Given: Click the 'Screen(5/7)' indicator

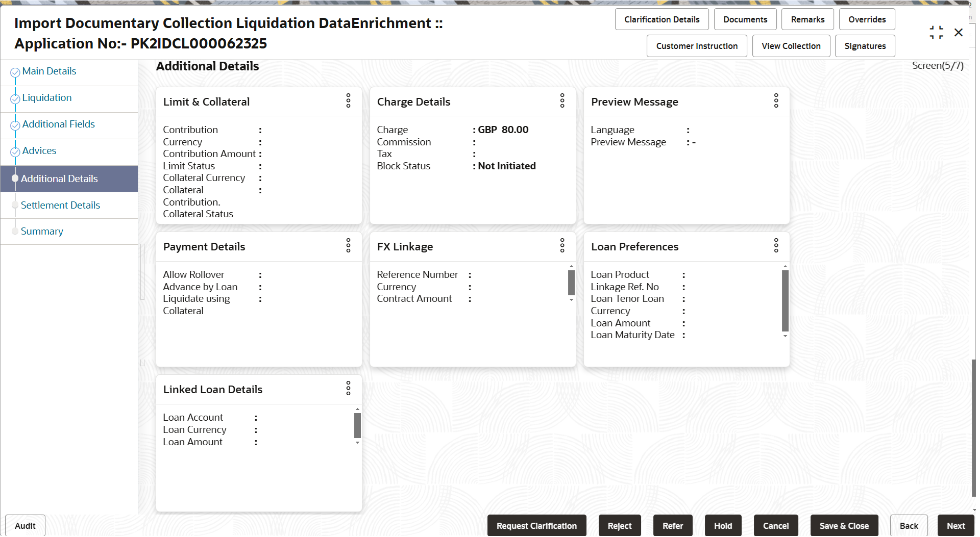Looking at the screenshot, I should coord(938,66).
